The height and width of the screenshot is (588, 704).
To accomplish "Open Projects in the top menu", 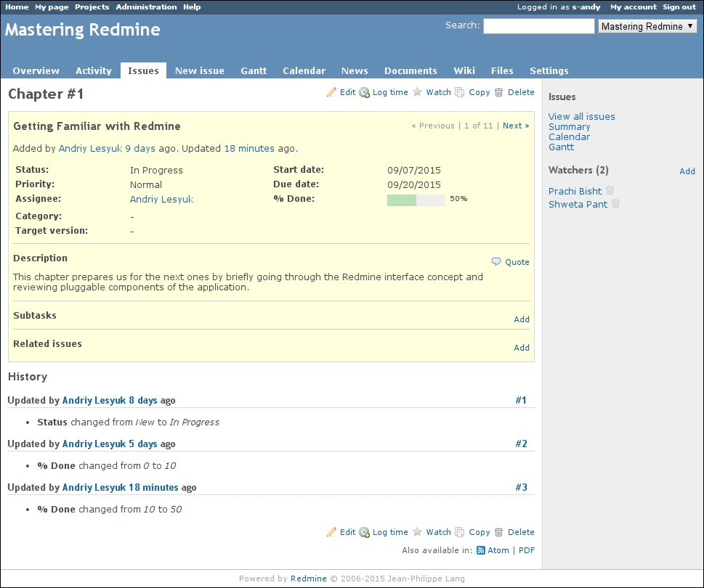I will click(92, 7).
